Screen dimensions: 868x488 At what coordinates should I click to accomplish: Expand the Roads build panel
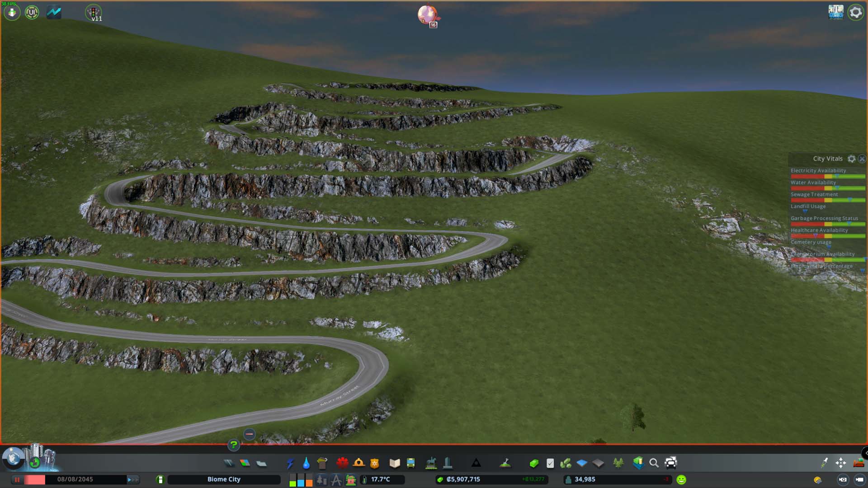229,463
